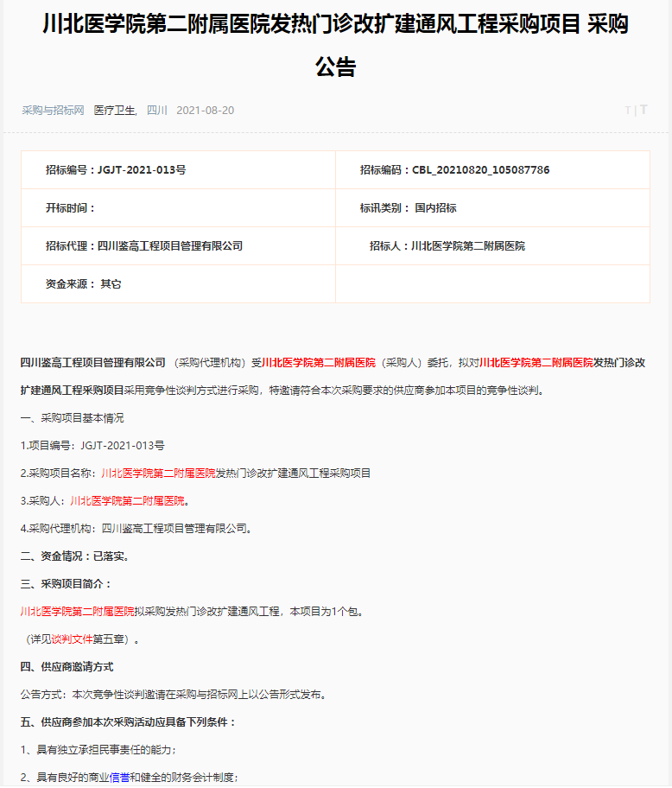Click red hospital name before 拟采购发热门诊
This screenshot has height=788, width=672.
click(x=78, y=612)
